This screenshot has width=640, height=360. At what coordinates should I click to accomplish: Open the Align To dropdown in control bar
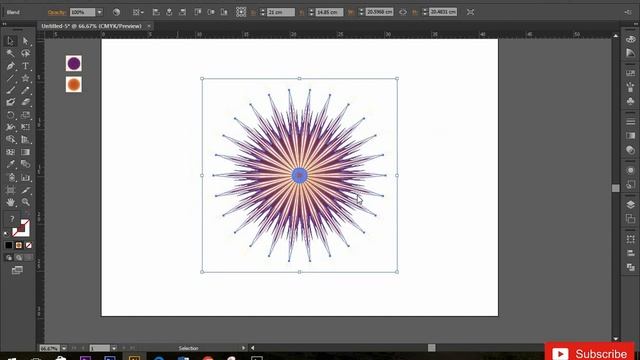(x=138, y=12)
